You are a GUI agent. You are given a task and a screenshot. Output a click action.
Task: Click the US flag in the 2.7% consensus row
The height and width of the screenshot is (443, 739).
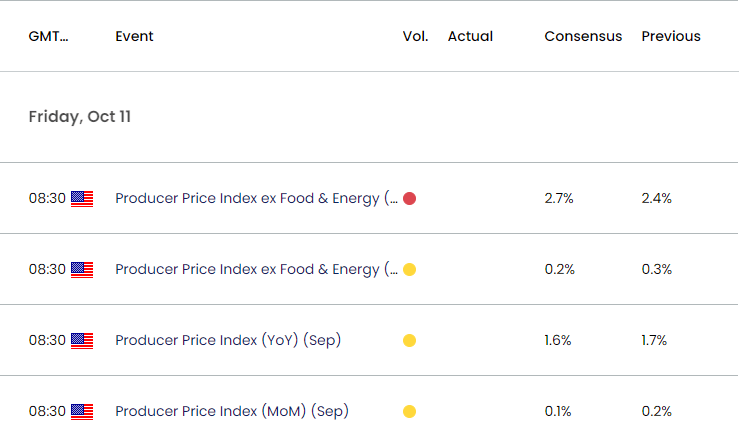pyautogui.click(x=82, y=199)
